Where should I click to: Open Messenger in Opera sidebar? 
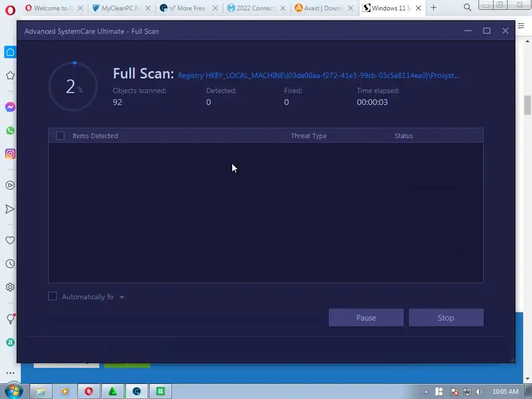tap(10, 107)
